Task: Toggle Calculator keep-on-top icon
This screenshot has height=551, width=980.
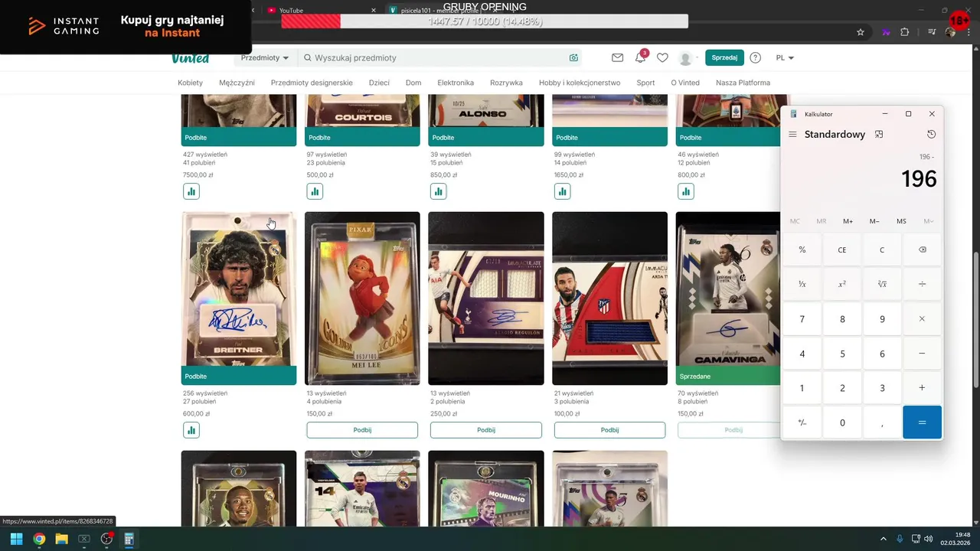Action: 879,135
